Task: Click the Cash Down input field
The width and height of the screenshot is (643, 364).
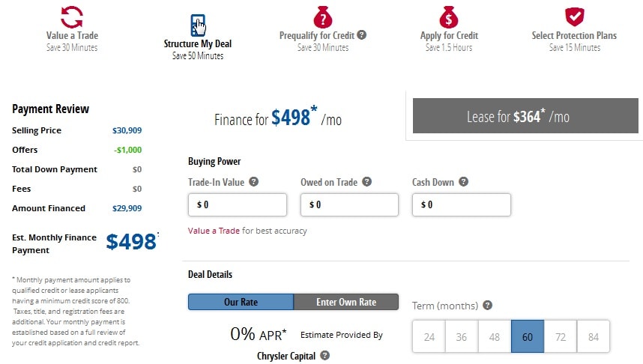Action: tap(462, 204)
